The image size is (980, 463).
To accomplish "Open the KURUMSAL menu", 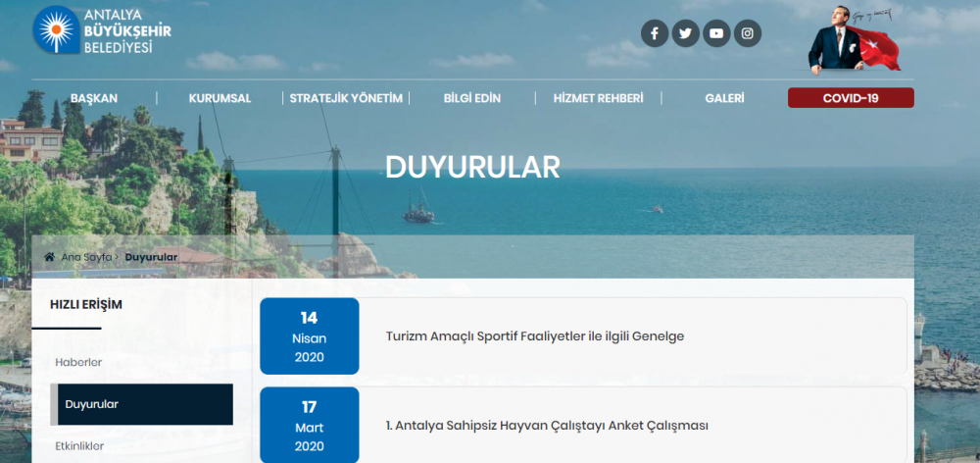I will point(220,98).
